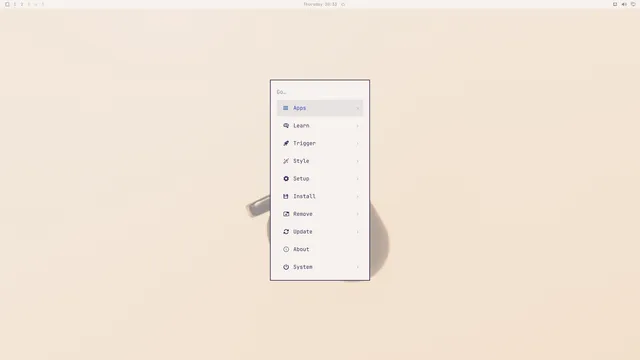This screenshot has height=360, width=640.
Task: Open the launcher icon at top-left of bar
Action: [7, 4]
